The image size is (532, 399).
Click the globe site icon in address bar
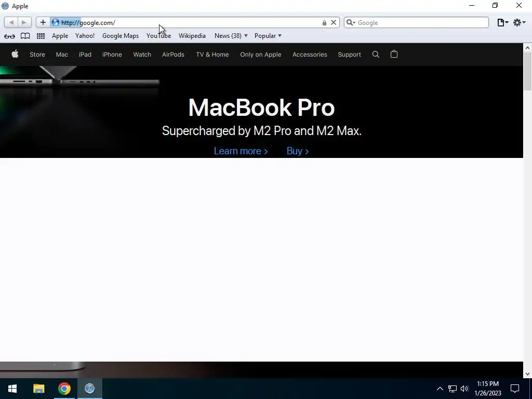click(55, 22)
